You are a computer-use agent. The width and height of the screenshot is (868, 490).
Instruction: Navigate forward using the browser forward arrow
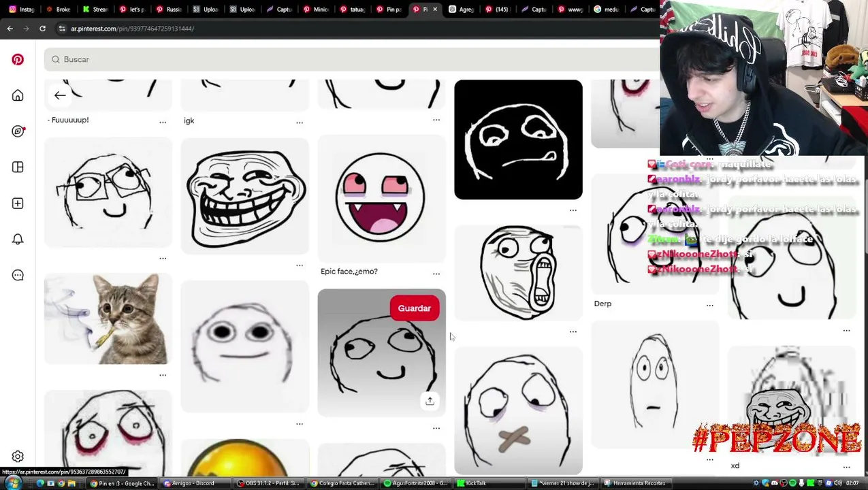coord(26,29)
